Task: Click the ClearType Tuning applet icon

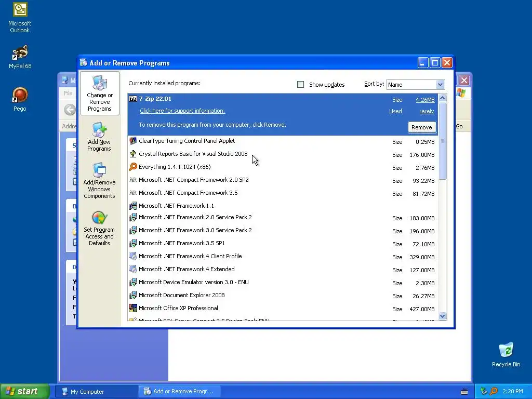Action: (x=133, y=141)
